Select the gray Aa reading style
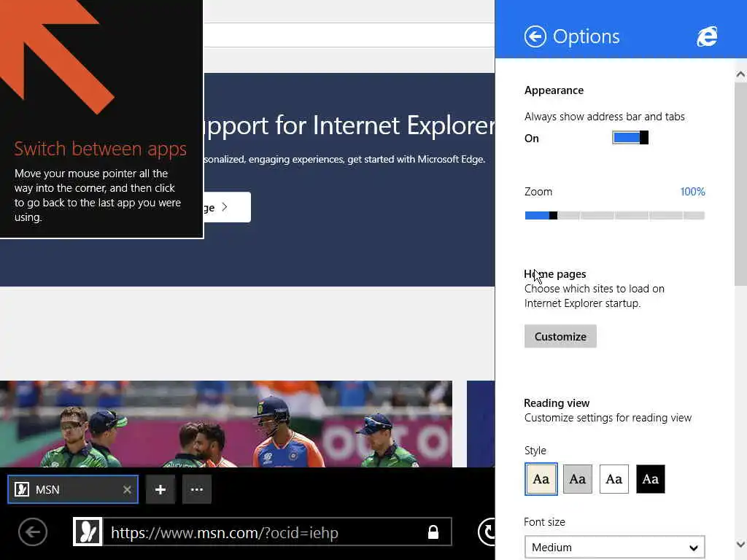 tap(578, 479)
